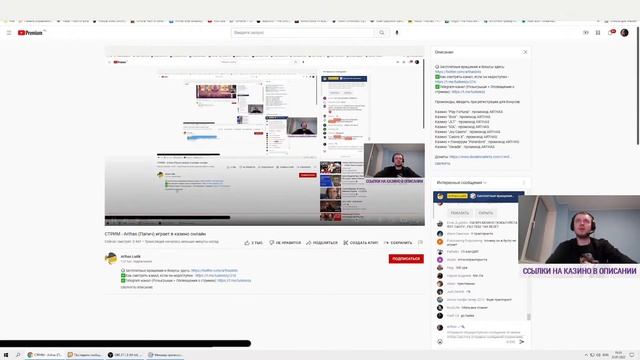Send the chat message with the arrow icon
The height and width of the screenshot is (360, 640).
pyautogui.click(x=522, y=342)
